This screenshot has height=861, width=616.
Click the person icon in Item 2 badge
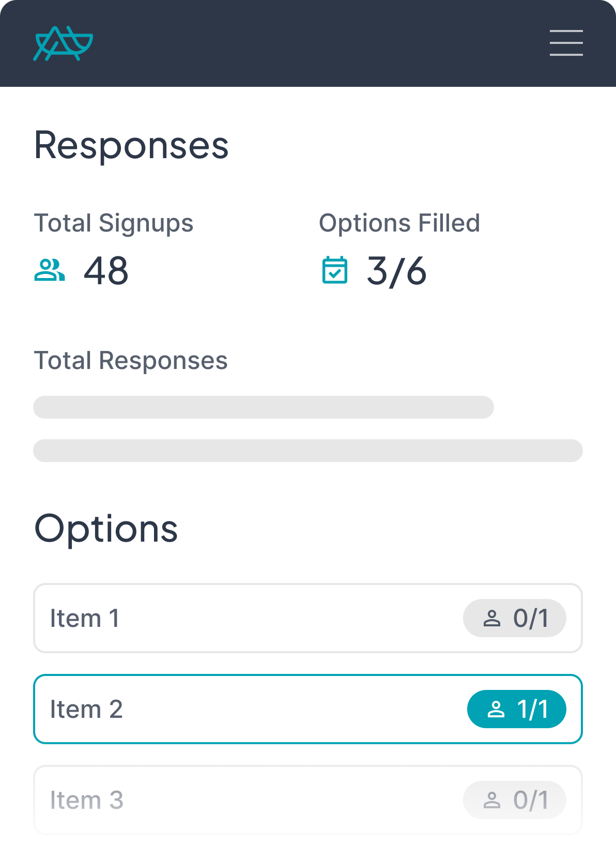(496, 709)
